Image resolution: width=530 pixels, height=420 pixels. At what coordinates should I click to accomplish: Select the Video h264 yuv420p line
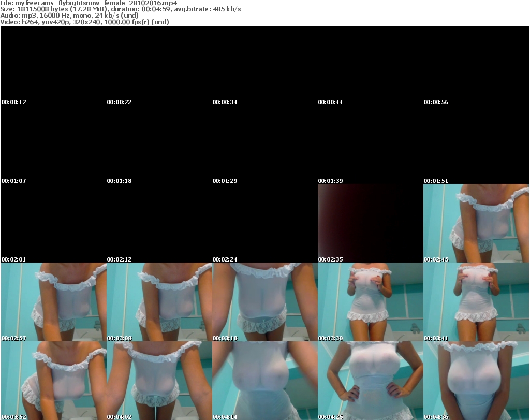click(x=84, y=22)
